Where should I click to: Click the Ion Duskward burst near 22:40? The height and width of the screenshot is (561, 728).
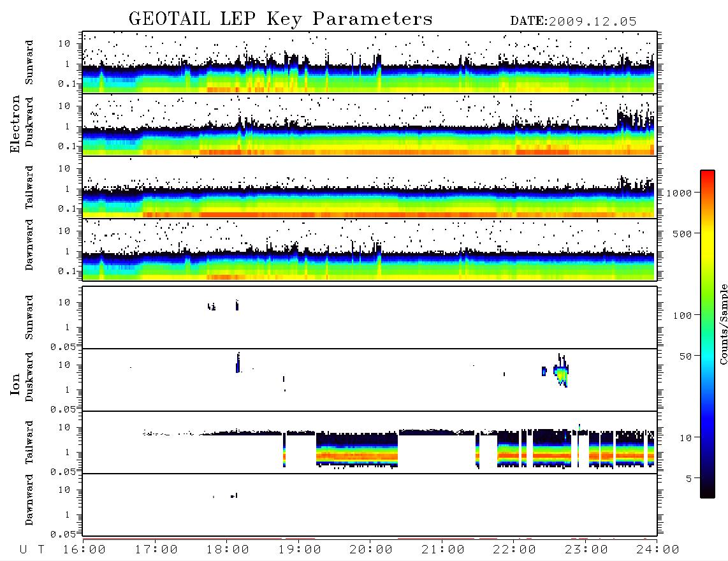pyautogui.click(x=562, y=370)
